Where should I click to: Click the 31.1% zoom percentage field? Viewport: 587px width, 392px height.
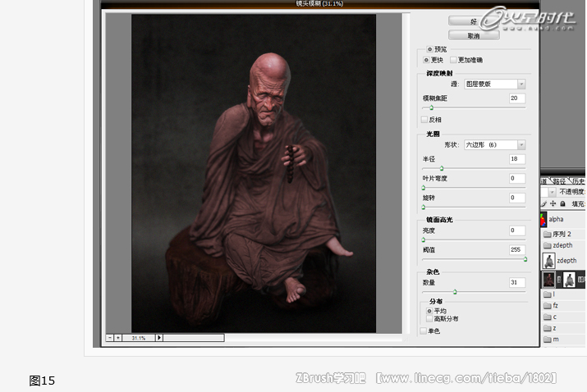139,338
